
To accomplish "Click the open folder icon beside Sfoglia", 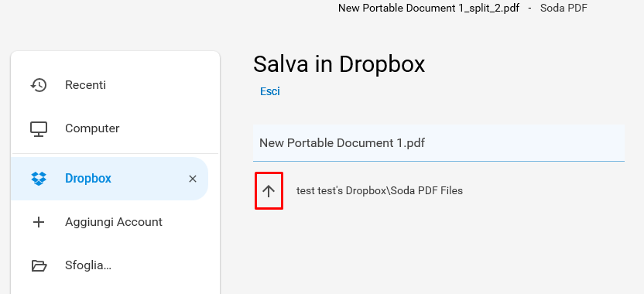I will click(x=39, y=265).
